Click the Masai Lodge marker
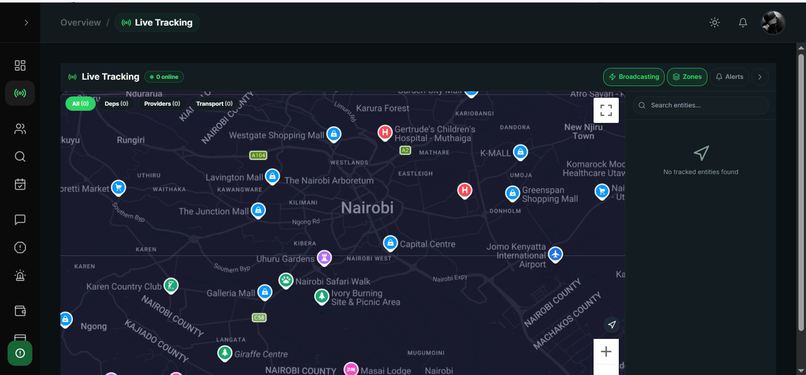Screen dimensions: 806x375 point(351,369)
